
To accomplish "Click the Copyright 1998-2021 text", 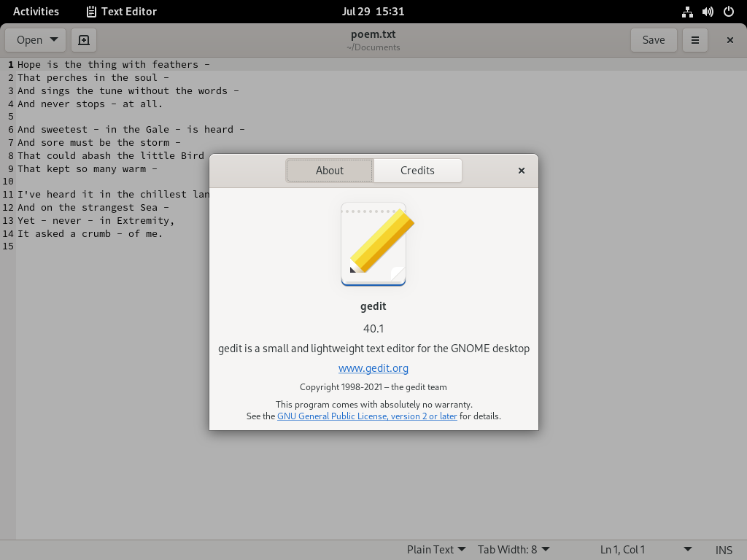I will point(373,387).
